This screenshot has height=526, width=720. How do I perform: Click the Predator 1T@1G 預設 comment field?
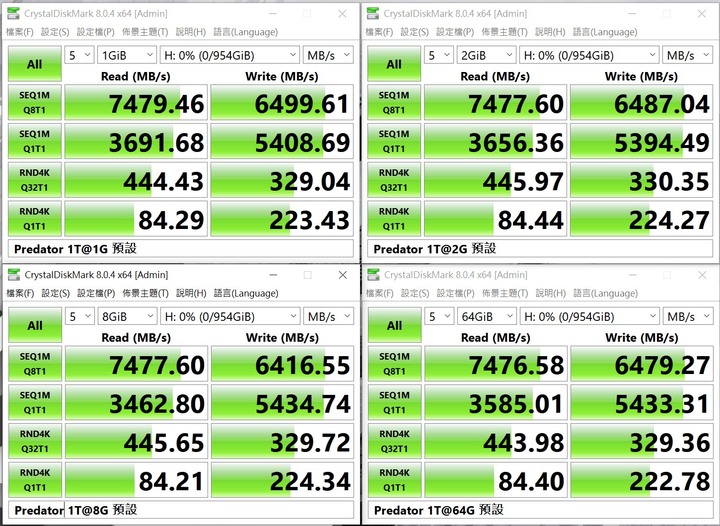coord(181,249)
